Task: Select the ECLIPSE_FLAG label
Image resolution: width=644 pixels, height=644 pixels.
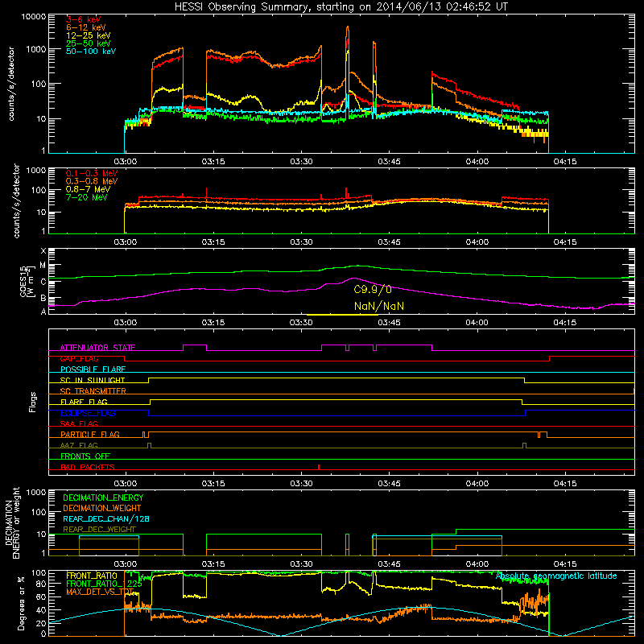Action: click(88, 413)
